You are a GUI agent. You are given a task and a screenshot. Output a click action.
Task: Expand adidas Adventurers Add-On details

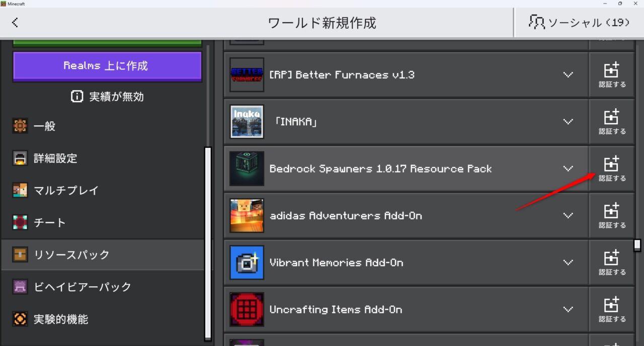568,215
